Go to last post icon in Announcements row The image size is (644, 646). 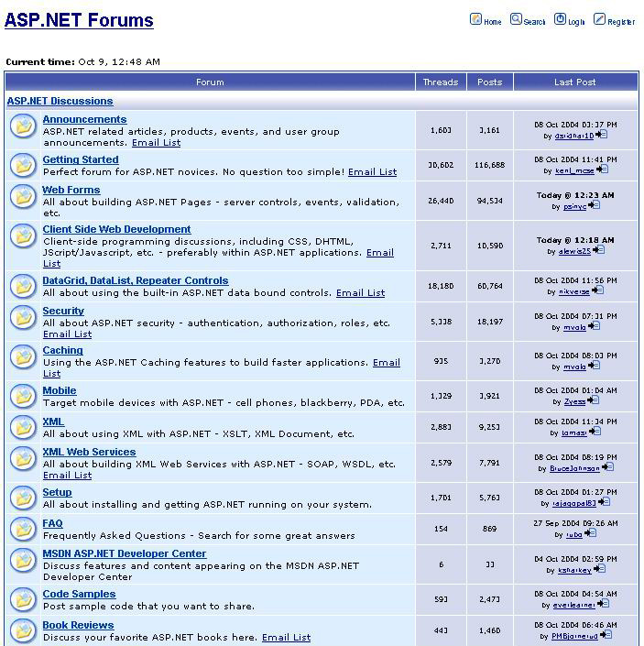pos(601,135)
